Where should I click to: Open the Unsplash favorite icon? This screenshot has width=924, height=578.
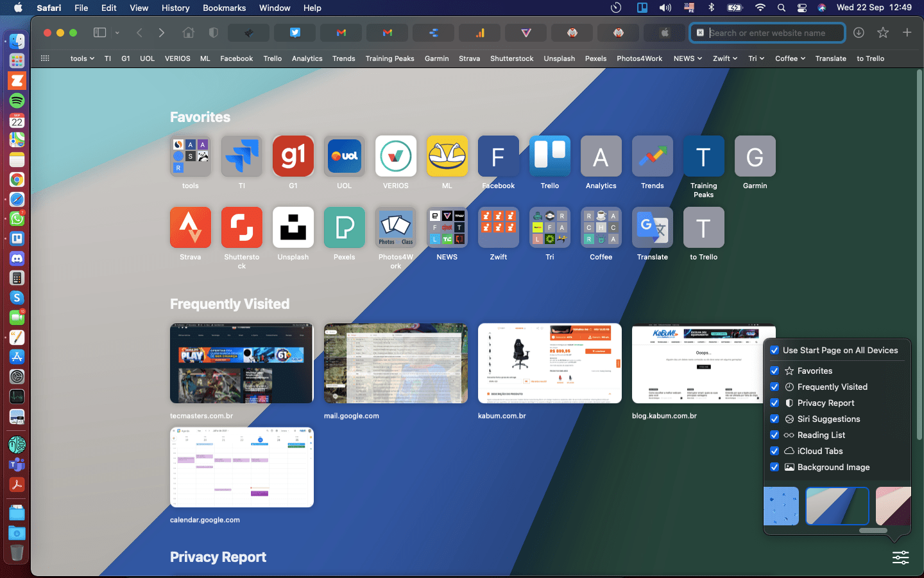pos(293,227)
